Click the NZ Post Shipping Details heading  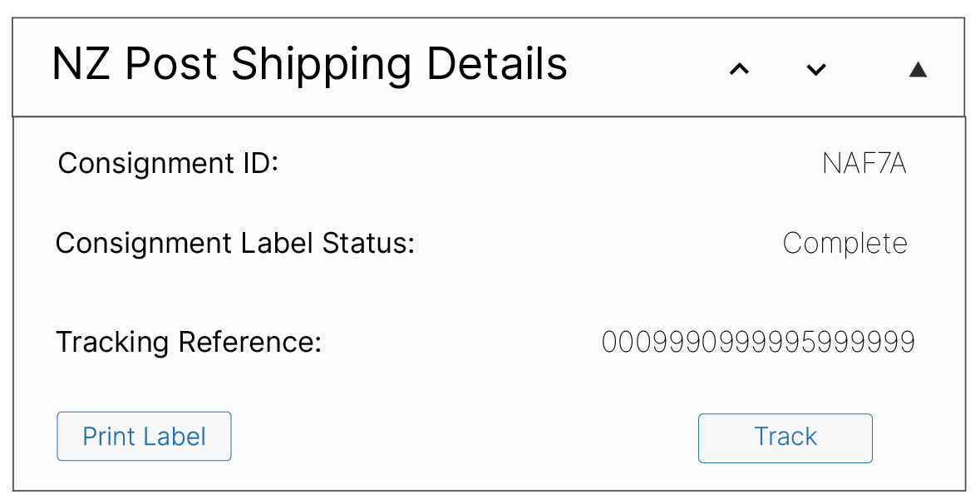pos(309,65)
